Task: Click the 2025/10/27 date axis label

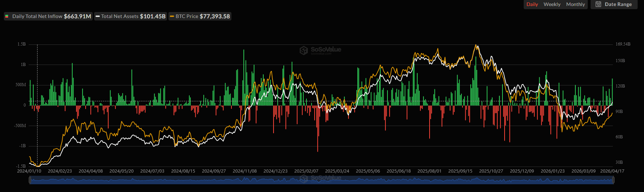Action: [x=491, y=171]
